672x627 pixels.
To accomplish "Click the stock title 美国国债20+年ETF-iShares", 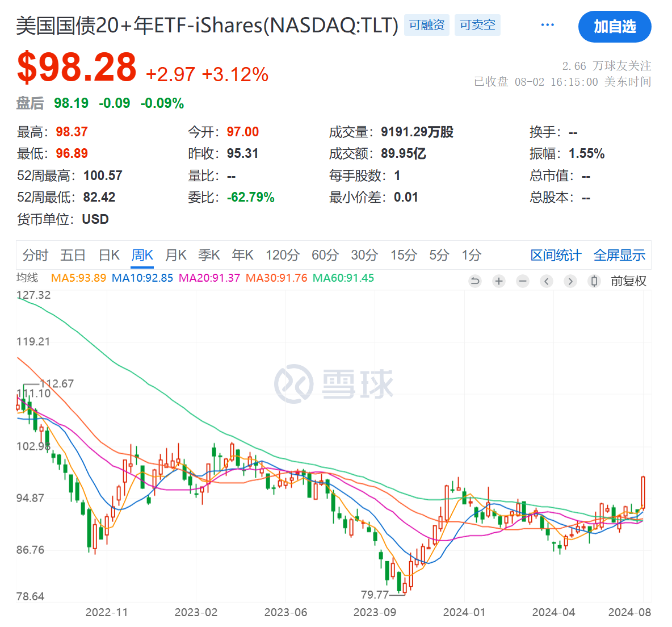I will [x=207, y=26].
